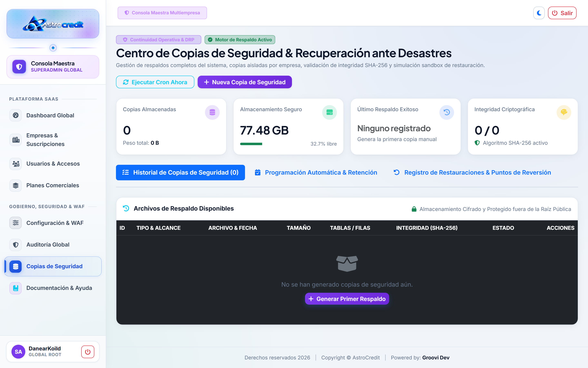Click Motor de Respaldo Activo status badge

click(240, 40)
